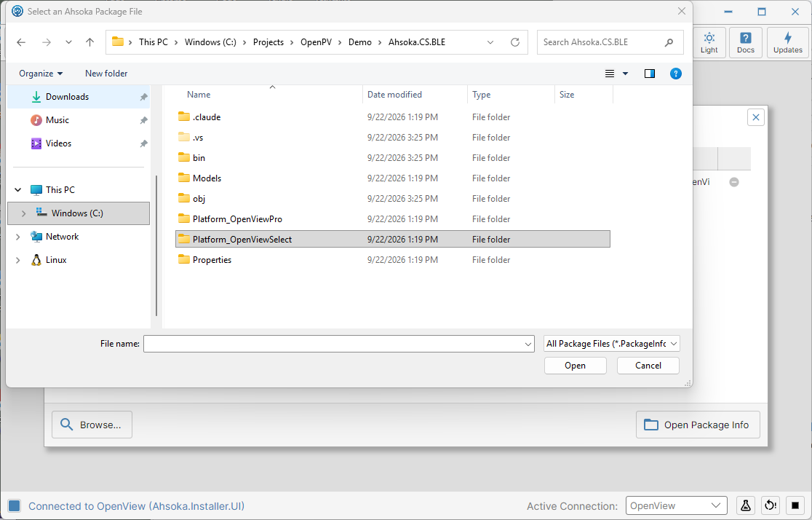Open recent locations dropdown arrow
812x520 pixels.
pos(68,42)
